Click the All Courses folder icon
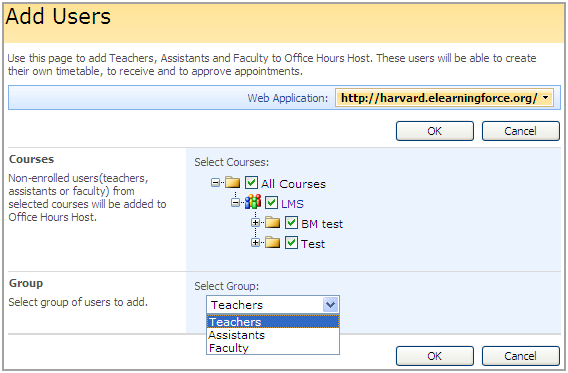Screen dimensions: 568x373 coord(233,183)
